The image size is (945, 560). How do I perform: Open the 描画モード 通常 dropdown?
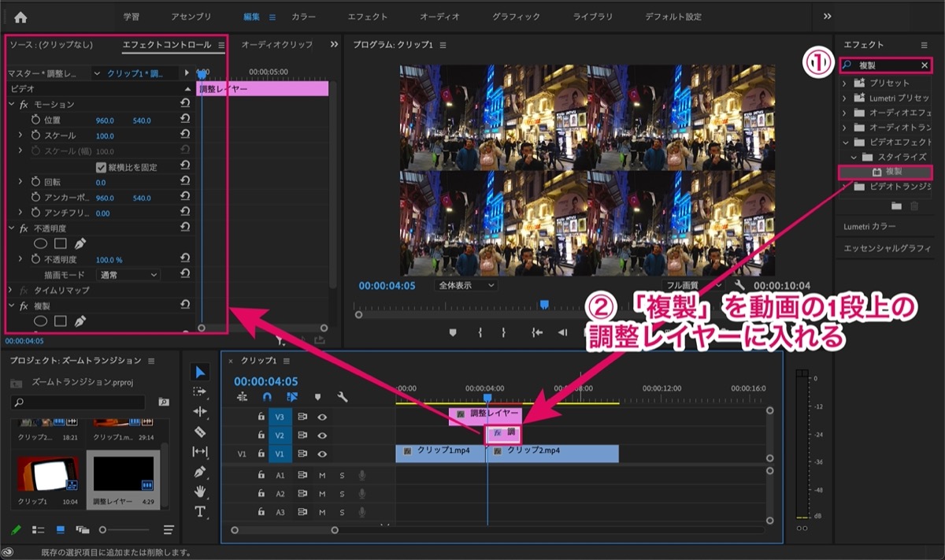click(127, 275)
